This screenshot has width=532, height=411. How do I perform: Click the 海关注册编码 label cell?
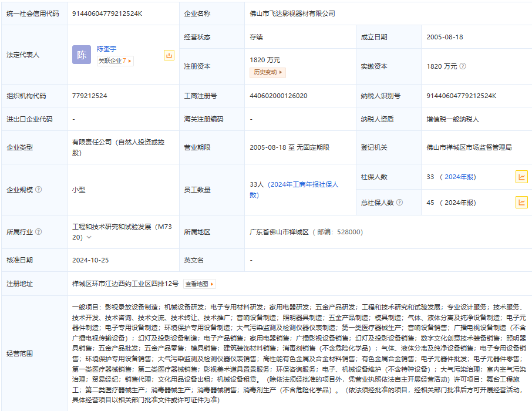tap(212, 119)
